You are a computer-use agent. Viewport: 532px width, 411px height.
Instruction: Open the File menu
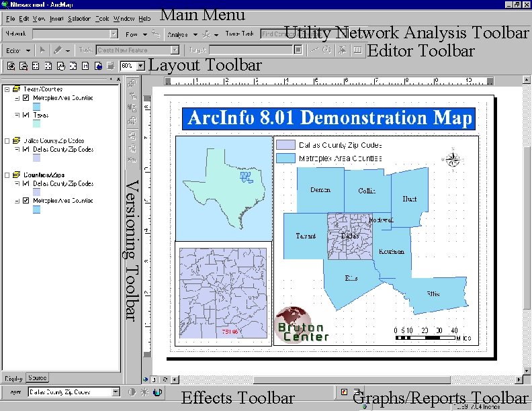coord(10,19)
